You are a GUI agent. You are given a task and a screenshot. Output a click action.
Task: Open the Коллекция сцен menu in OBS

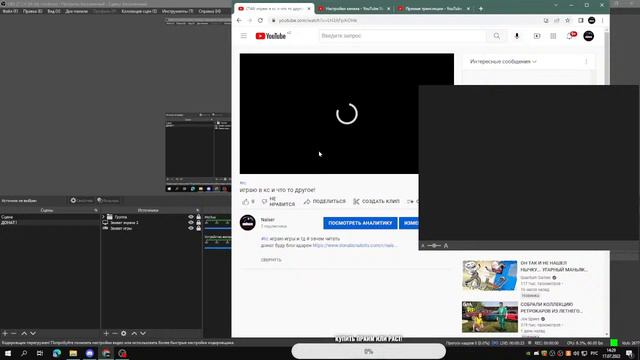point(139,11)
